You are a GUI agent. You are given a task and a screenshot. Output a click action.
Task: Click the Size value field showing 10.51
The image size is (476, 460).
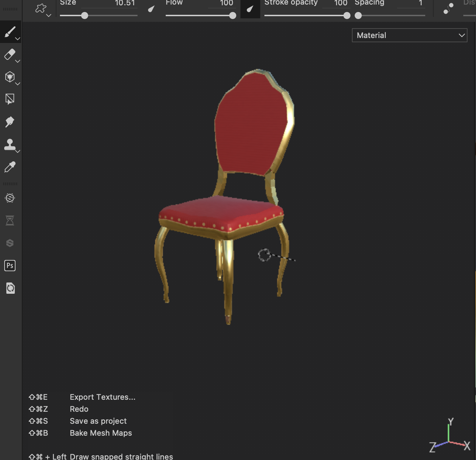[x=124, y=3]
